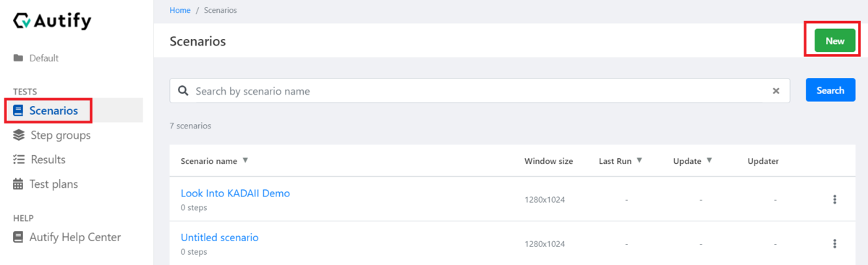Open Untitled scenario
The image size is (868, 265).
coord(219,238)
